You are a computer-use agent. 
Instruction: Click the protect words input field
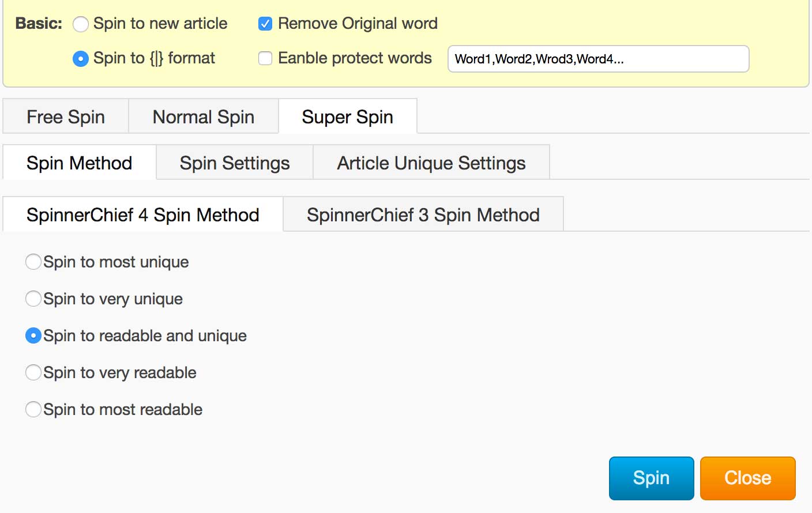pos(598,59)
